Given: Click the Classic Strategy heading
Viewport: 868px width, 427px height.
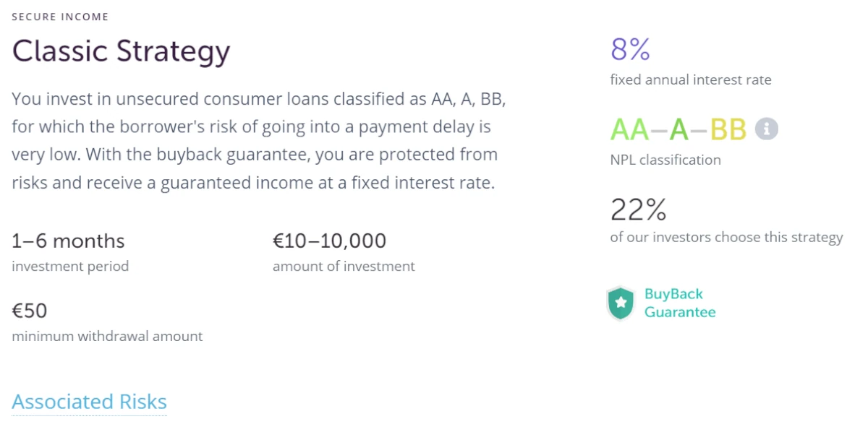Looking at the screenshot, I should click(x=121, y=51).
